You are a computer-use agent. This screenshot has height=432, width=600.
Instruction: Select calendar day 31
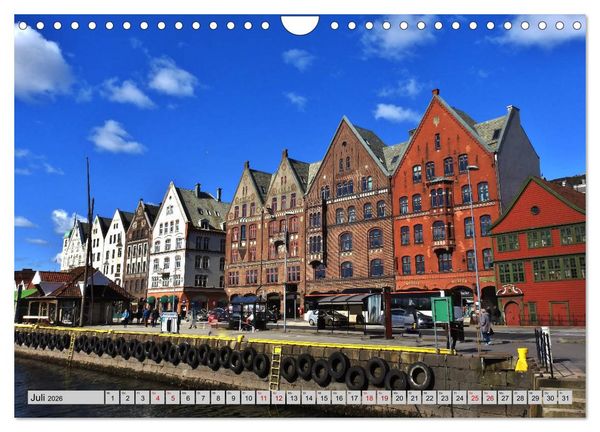coord(566,398)
